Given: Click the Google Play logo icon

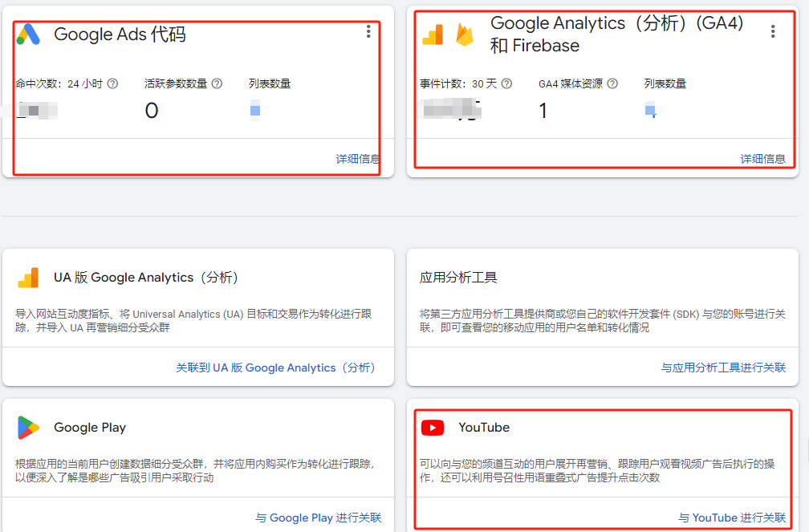Looking at the screenshot, I should tap(28, 428).
